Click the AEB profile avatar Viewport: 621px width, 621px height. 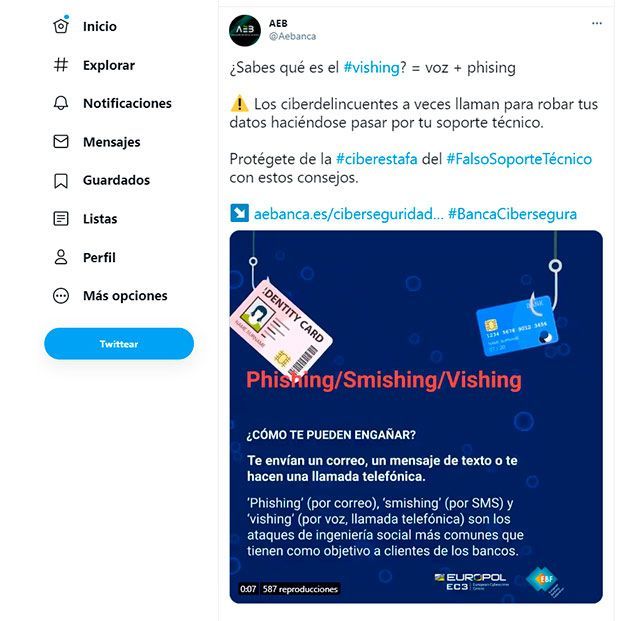pos(245,30)
